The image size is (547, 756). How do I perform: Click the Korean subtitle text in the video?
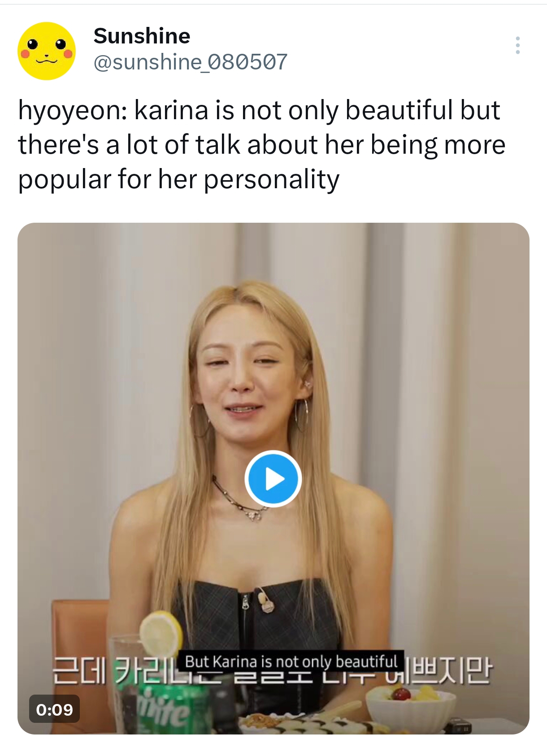pos(448,671)
